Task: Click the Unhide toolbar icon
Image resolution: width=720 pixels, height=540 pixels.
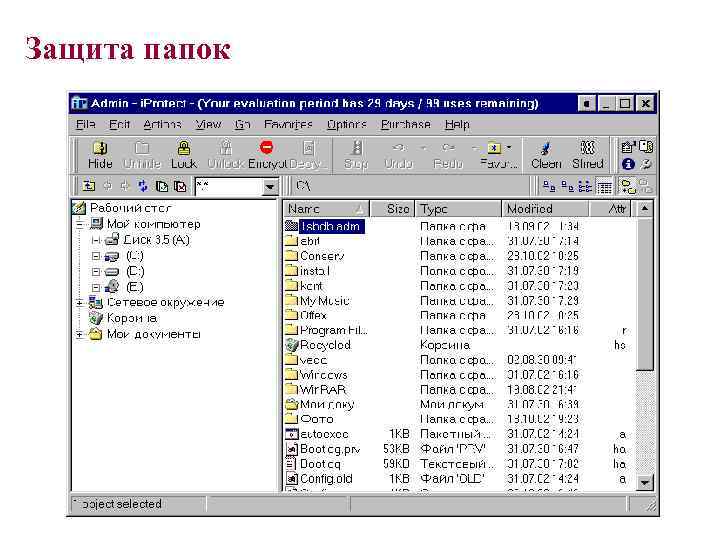Action: tap(142, 148)
